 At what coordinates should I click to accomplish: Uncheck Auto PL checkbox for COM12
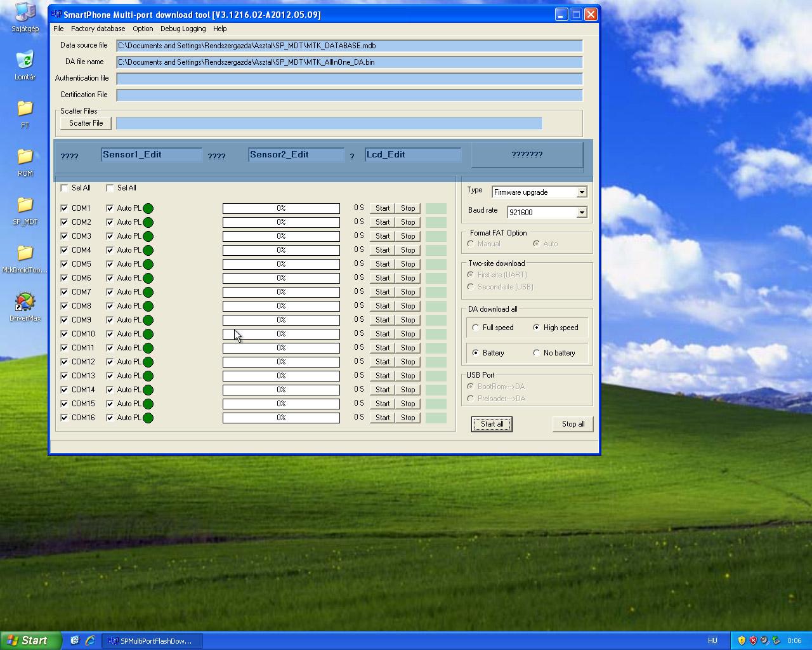[110, 362]
